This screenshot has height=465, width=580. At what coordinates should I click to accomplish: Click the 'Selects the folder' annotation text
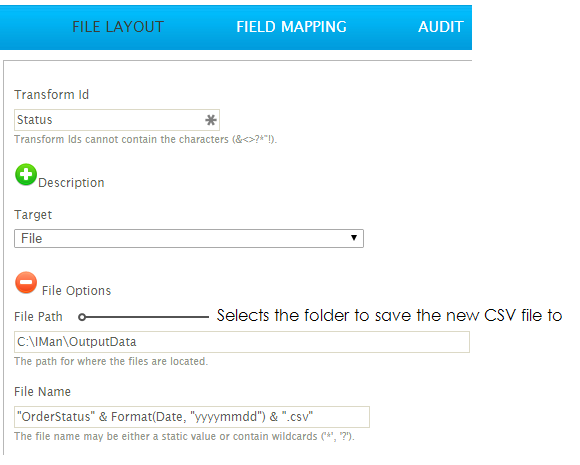tap(389, 316)
